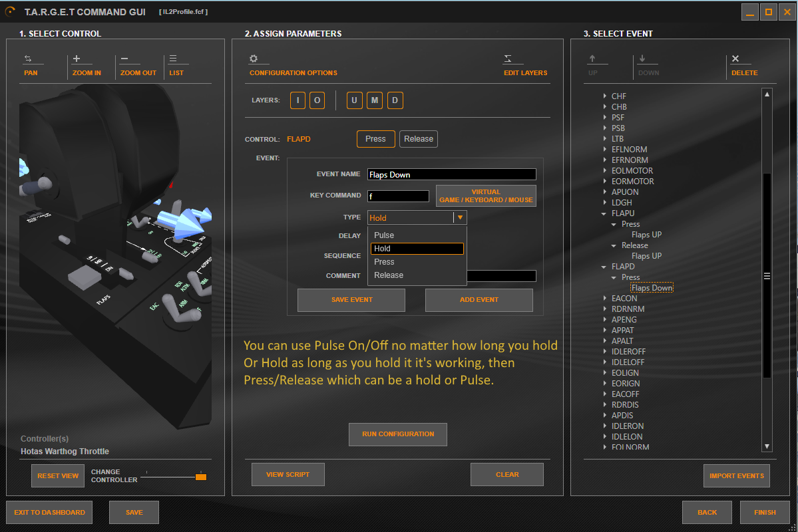Click the event list scroll-down arrow
Image resolution: width=798 pixels, height=532 pixels.
(767, 447)
